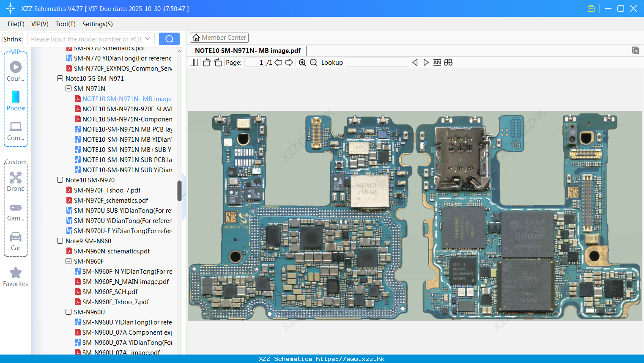This screenshot has width=644, height=363.
Task: Open the Member Center
Action: click(219, 38)
